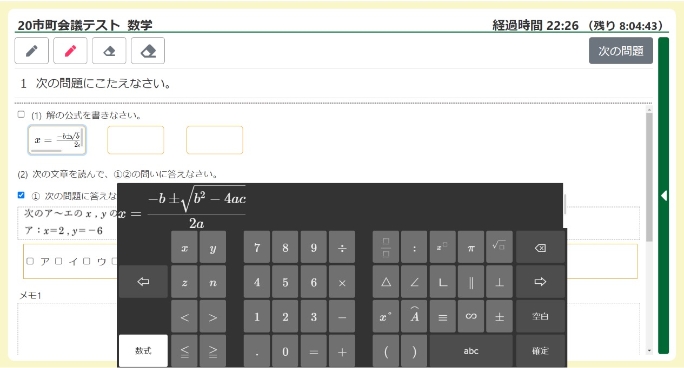Insert the plus-minus symbol
Screen dimensions: 684x368
click(499, 317)
